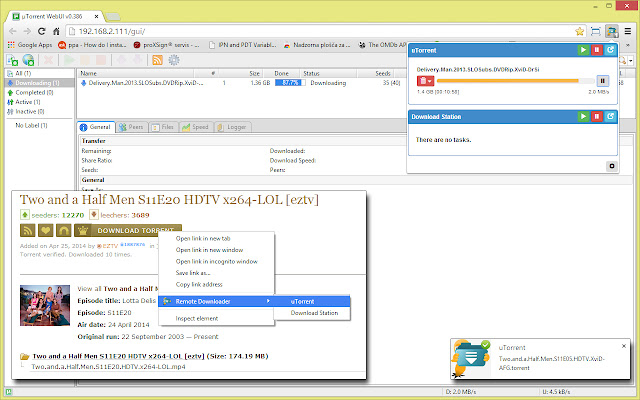
Task: Choose Download Station in submenu
Action: (312, 313)
